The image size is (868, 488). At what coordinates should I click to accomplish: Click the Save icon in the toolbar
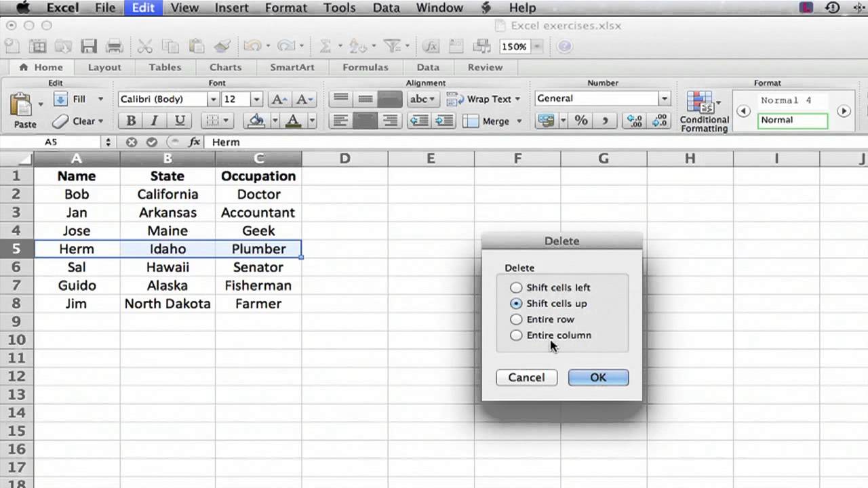pos(88,46)
